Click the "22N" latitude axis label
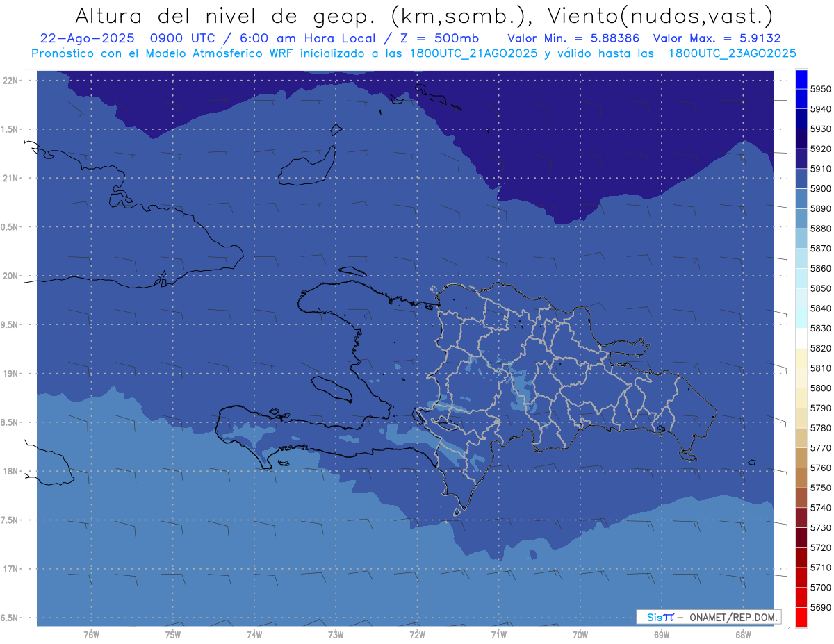This screenshot has height=644, width=834. click(10, 81)
